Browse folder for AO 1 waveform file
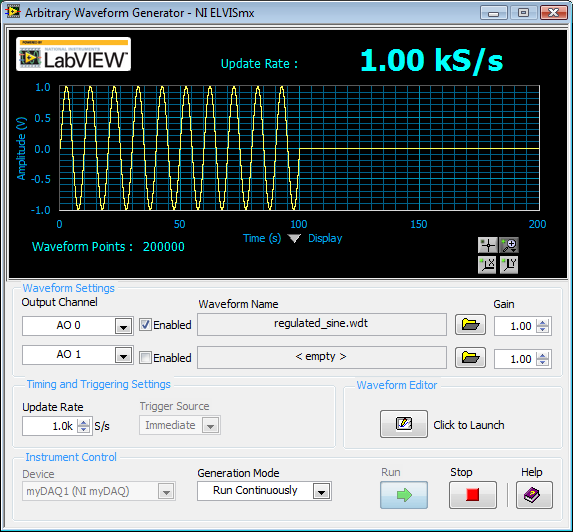573x532 pixels. [x=470, y=357]
